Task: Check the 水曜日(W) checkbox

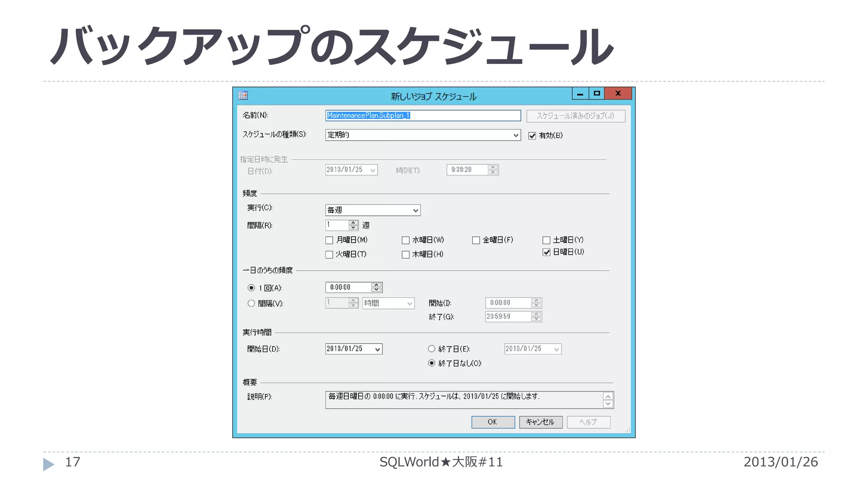Action: pyautogui.click(x=406, y=240)
